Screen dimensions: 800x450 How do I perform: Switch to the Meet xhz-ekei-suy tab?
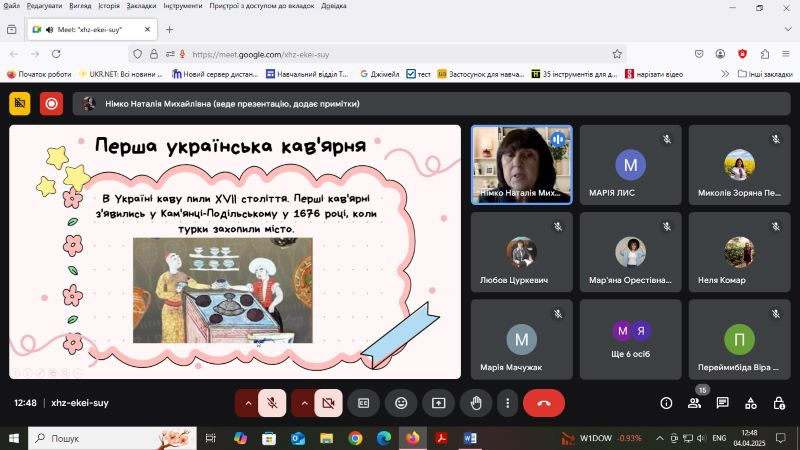click(92, 30)
